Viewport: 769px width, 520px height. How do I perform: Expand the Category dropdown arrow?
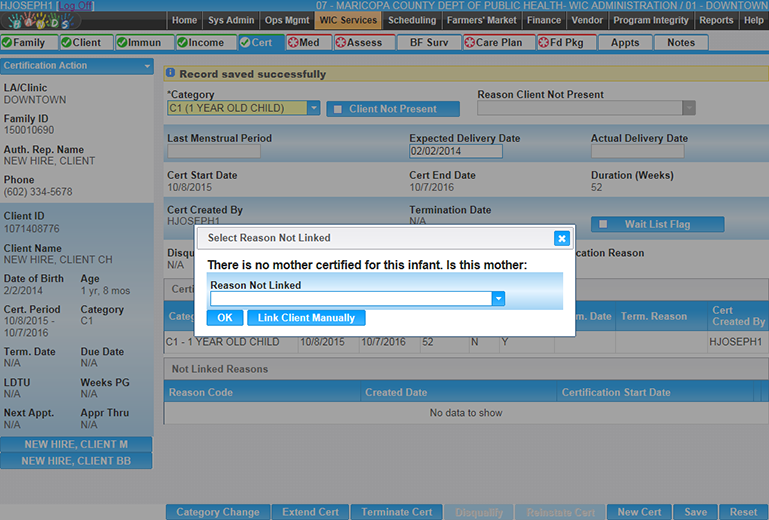tap(314, 108)
